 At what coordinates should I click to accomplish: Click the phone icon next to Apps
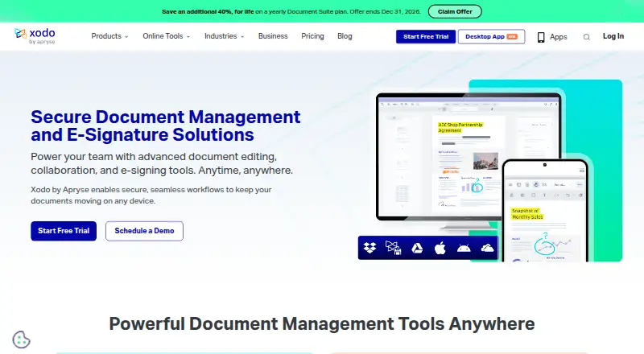pos(541,37)
